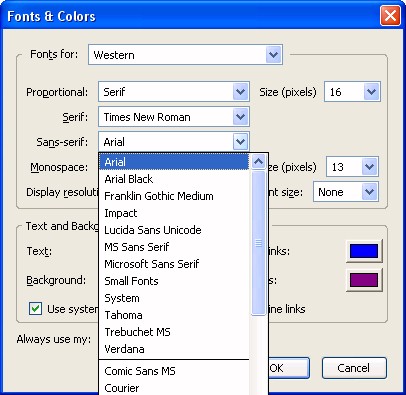Open the monospace size 13 dropdown
The image size is (406, 395).
coord(369,167)
